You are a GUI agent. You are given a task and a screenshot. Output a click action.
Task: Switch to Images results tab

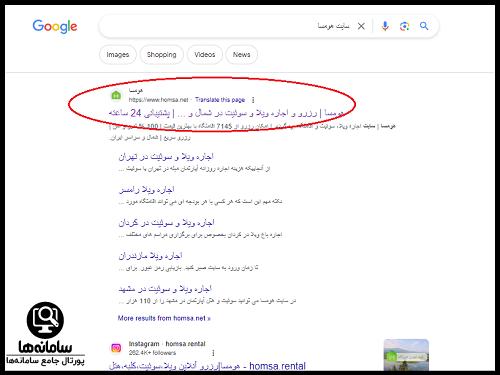[118, 55]
